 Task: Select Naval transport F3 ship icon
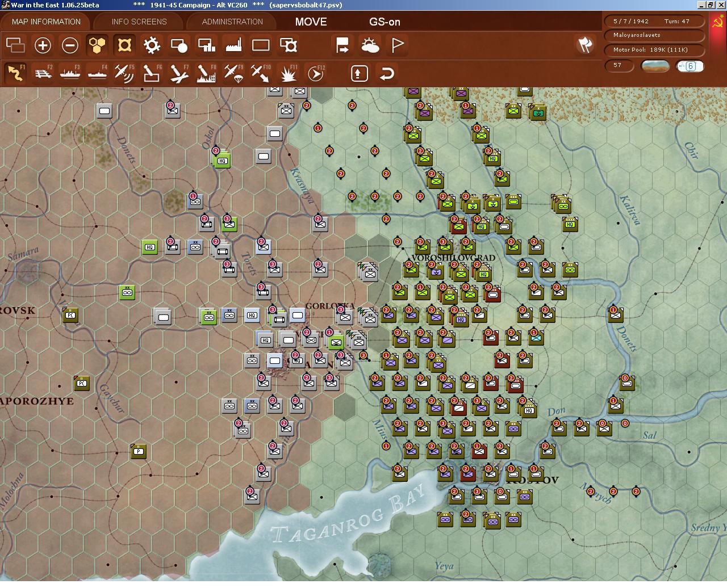coord(70,73)
